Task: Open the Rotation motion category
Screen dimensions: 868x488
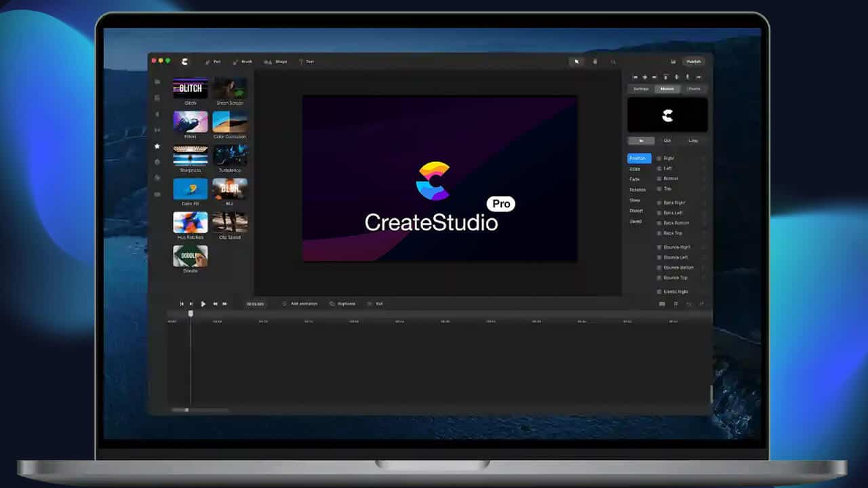Action: [637, 190]
